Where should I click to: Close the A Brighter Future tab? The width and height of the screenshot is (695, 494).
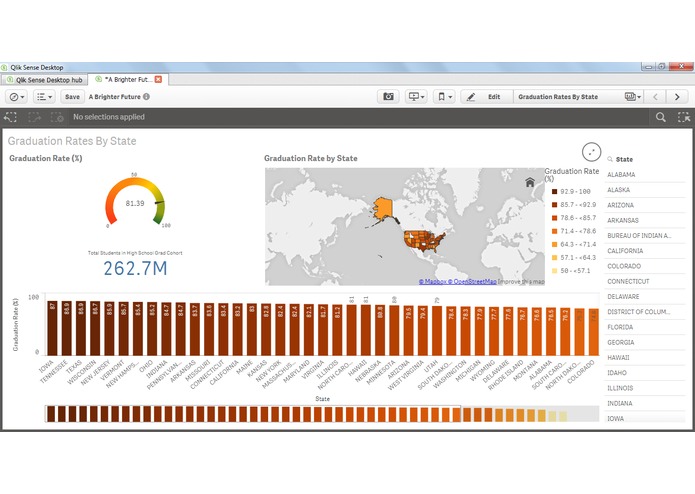pos(158,79)
